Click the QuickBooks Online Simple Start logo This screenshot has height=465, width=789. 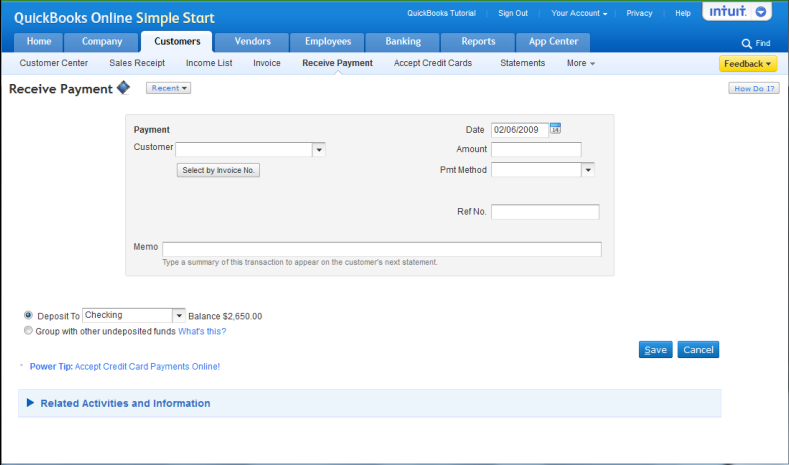click(x=114, y=18)
